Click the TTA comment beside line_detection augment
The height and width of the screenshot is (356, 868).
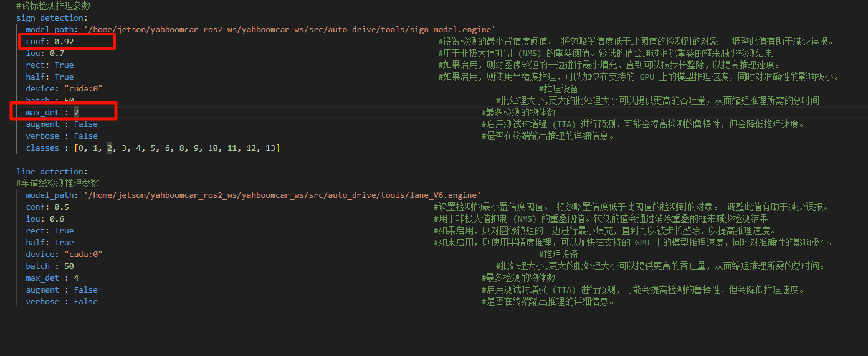click(643, 289)
